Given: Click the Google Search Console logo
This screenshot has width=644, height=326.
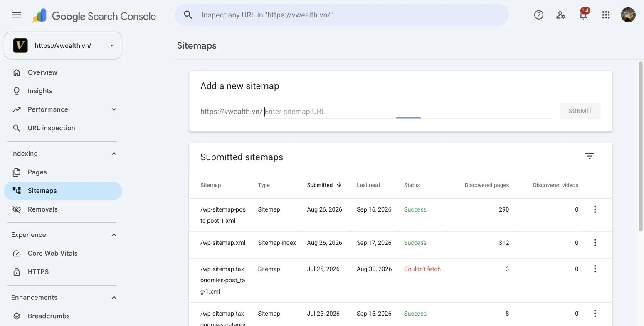Looking at the screenshot, I should (94, 16).
